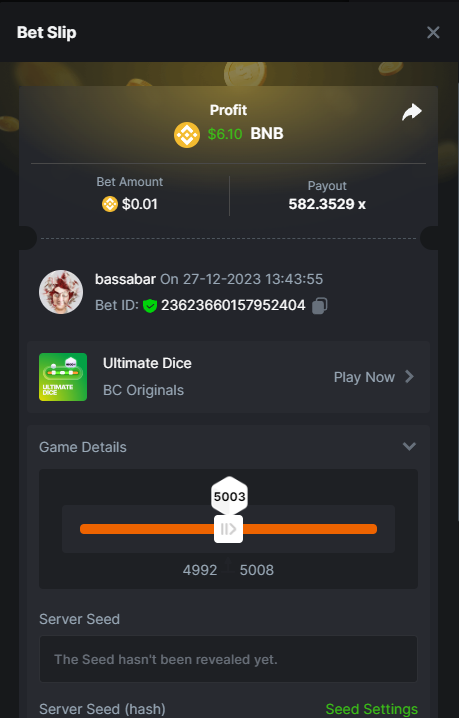Click the BNB coin icon beside profit
This screenshot has width=459, height=718.
click(x=187, y=135)
